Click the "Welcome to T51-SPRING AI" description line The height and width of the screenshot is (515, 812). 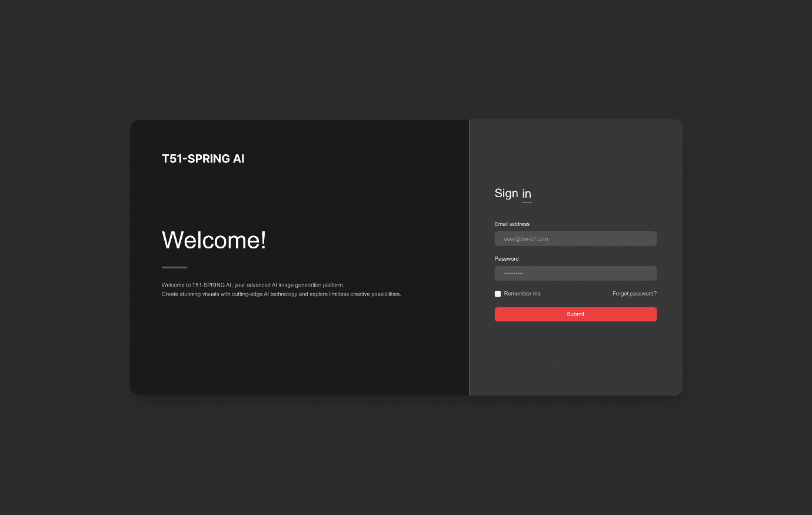tap(252, 285)
